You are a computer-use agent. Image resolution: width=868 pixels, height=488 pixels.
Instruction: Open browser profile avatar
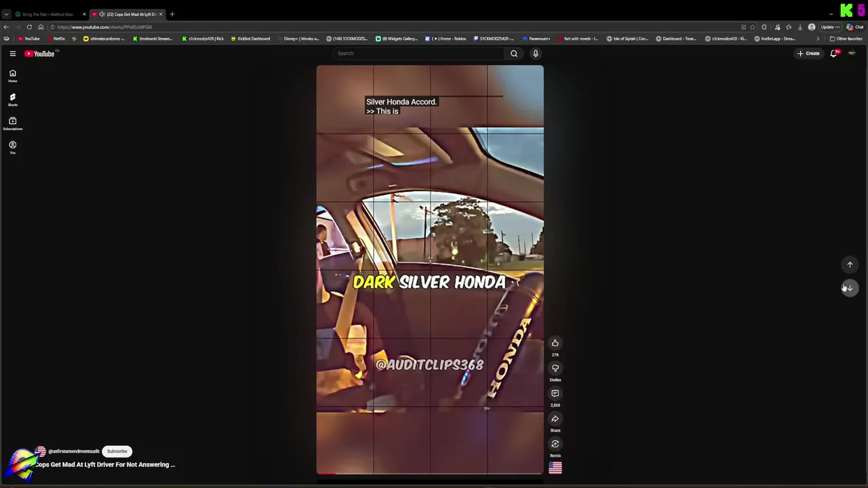point(812,27)
